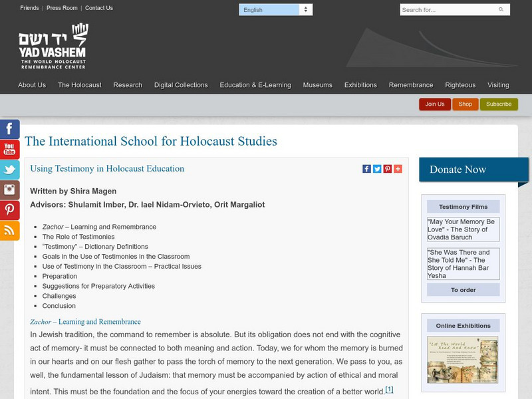The image size is (532, 399).
Task: Open The Holocaust menu
Action: point(80,85)
